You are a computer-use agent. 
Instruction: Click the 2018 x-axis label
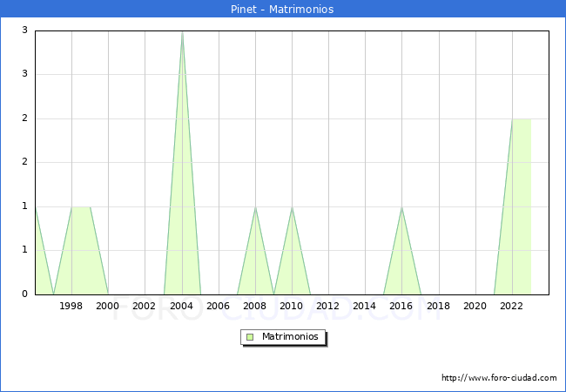(x=438, y=306)
